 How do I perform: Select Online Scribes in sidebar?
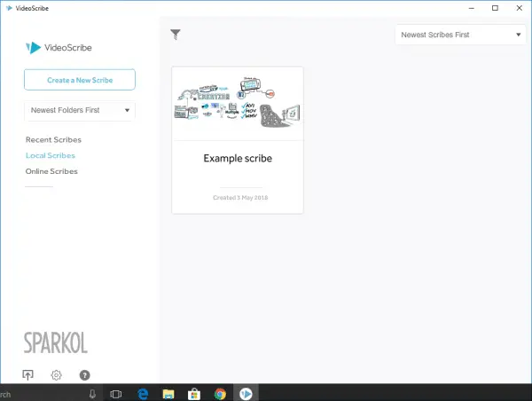[51, 171]
